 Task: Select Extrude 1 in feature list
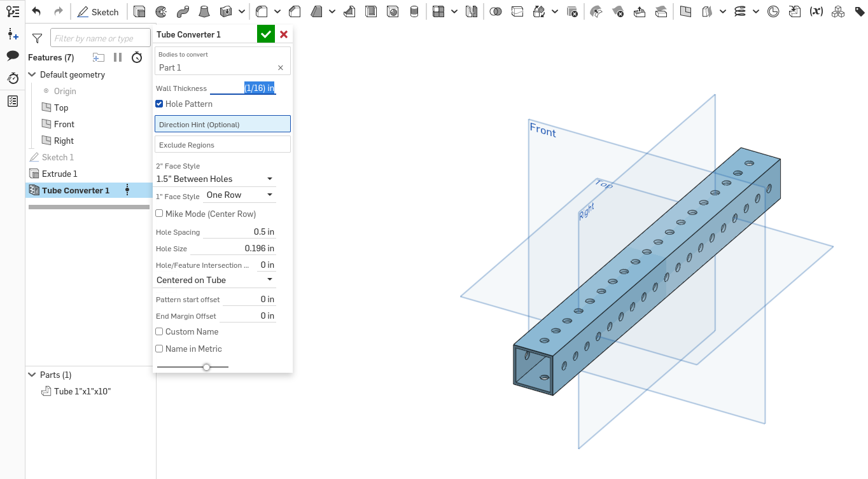coord(59,174)
